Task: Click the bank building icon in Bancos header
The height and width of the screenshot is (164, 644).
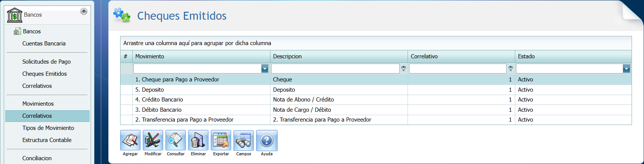Action: pyautogui.click(x=15, y=16)
